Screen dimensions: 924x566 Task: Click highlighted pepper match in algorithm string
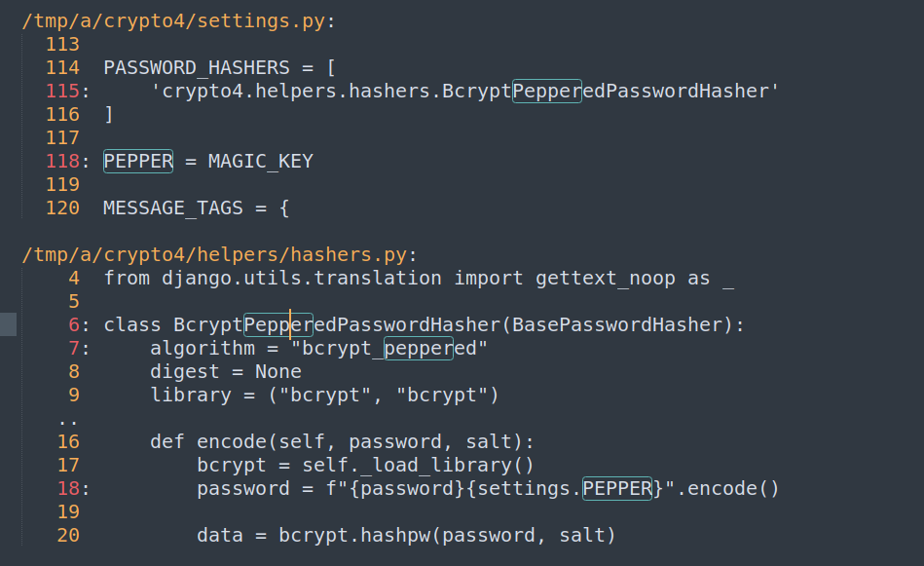pos(418,348)
